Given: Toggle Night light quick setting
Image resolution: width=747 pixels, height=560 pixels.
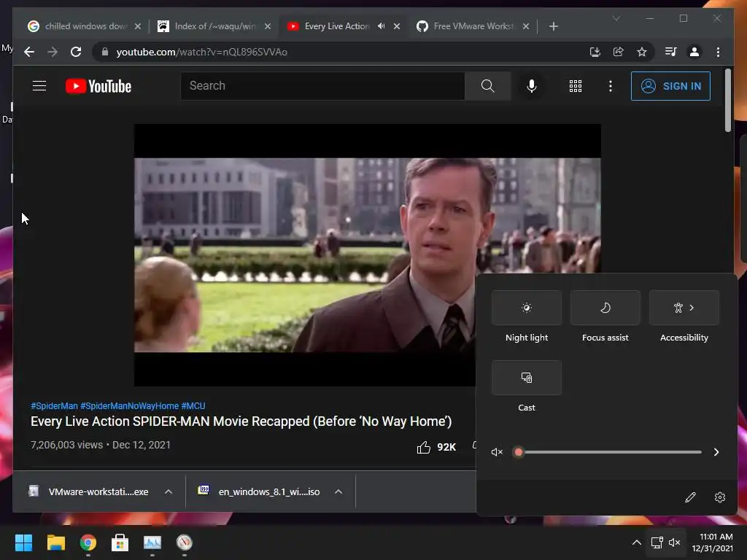Looking at the screenshot, I should pos(527,308).
